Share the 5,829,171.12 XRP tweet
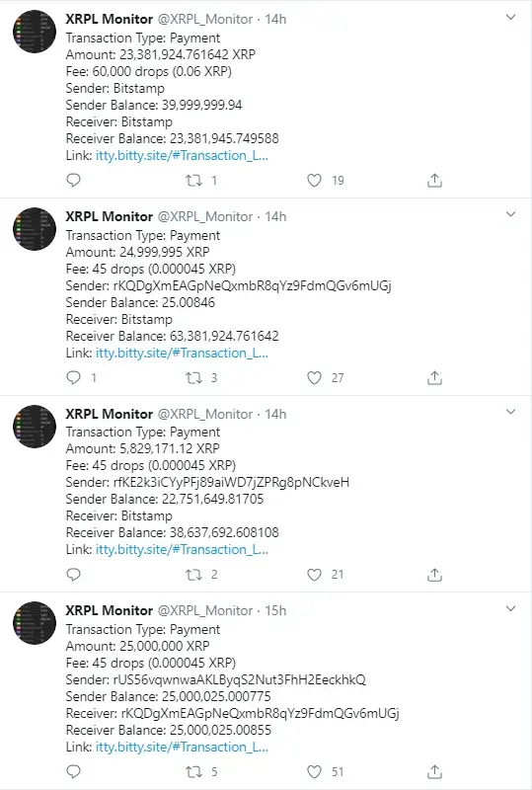 click(x=434, y=575)
